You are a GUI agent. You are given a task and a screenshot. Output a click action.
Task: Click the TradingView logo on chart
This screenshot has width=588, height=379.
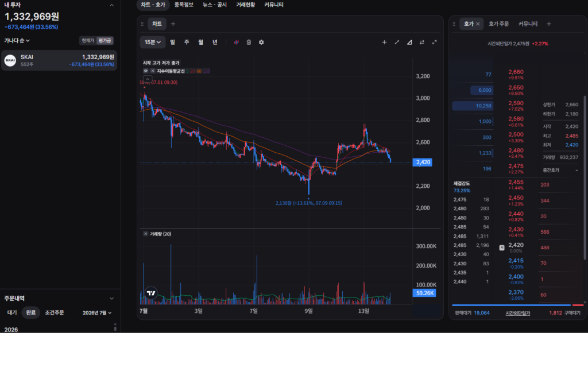(x=151, y=293)
